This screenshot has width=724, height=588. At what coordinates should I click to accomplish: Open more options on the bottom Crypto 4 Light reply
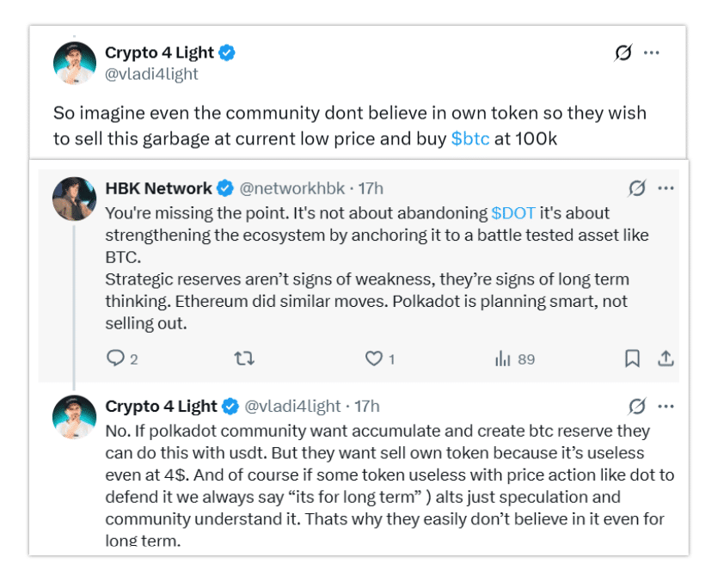[666, 406]
